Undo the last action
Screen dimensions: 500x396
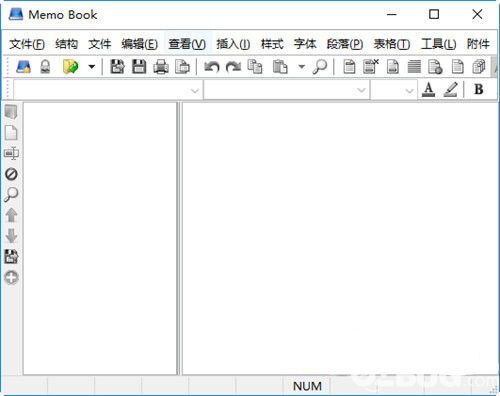212,67
